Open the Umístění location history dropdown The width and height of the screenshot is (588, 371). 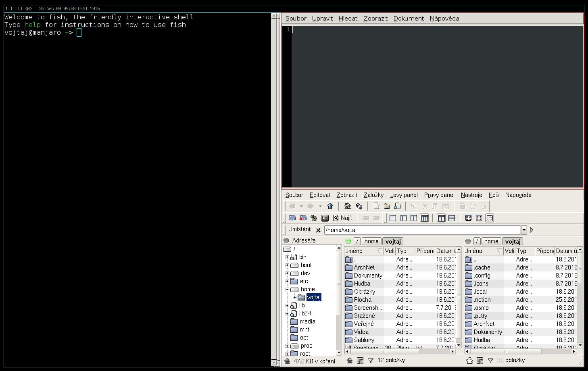pyautogui.click(x=524, y=230)
